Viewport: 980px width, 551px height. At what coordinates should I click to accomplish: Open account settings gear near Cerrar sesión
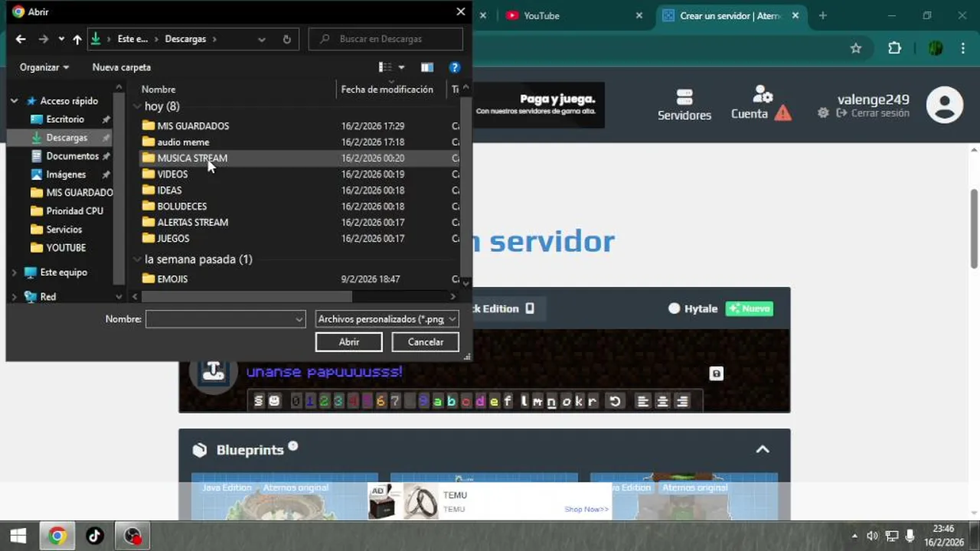823,113
